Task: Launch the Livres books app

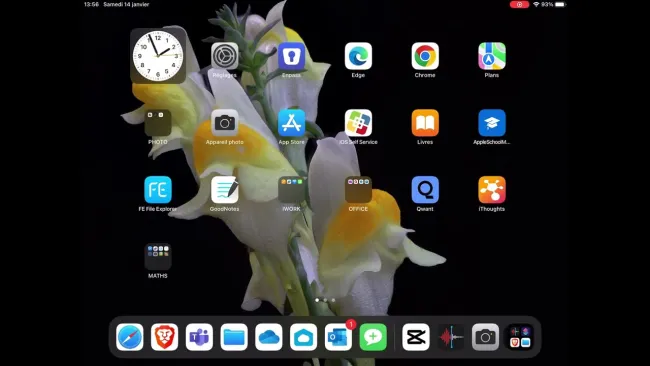Action: click(x=425, y=123)
